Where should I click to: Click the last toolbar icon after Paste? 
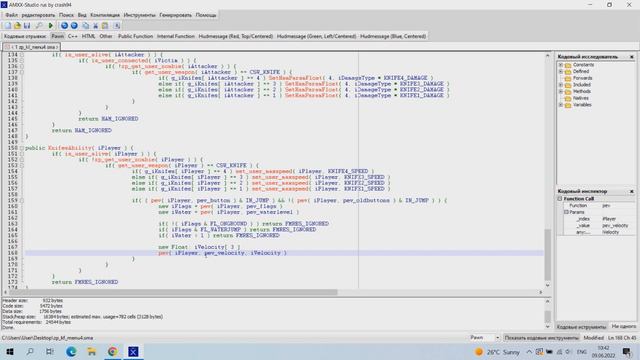click(117, 26)
